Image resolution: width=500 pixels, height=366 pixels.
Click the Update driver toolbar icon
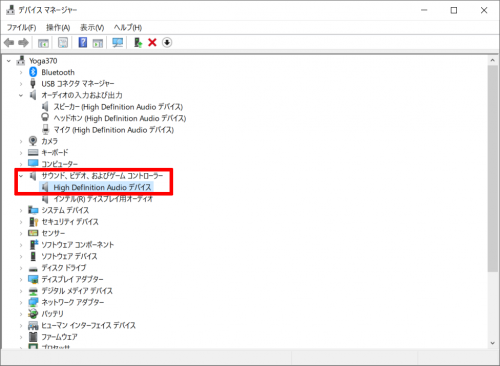[x=138, y=42]
